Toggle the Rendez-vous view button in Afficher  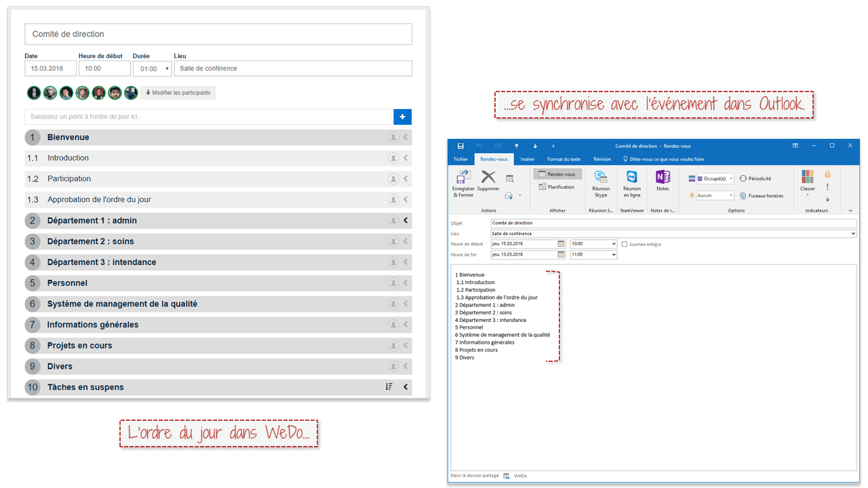557,174
